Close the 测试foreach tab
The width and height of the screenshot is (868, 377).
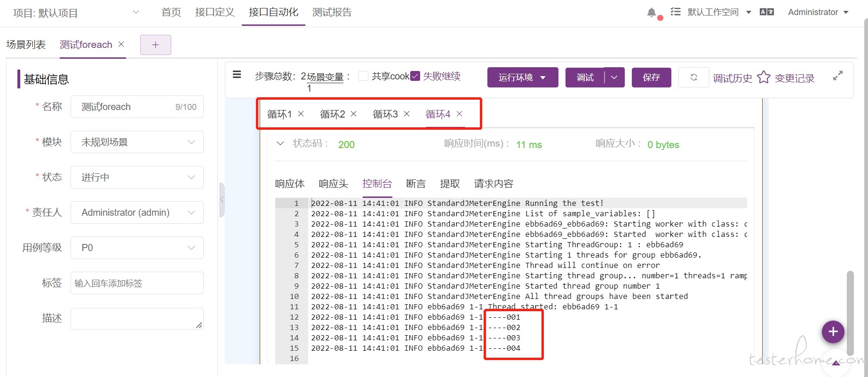[x=121, y=44]
